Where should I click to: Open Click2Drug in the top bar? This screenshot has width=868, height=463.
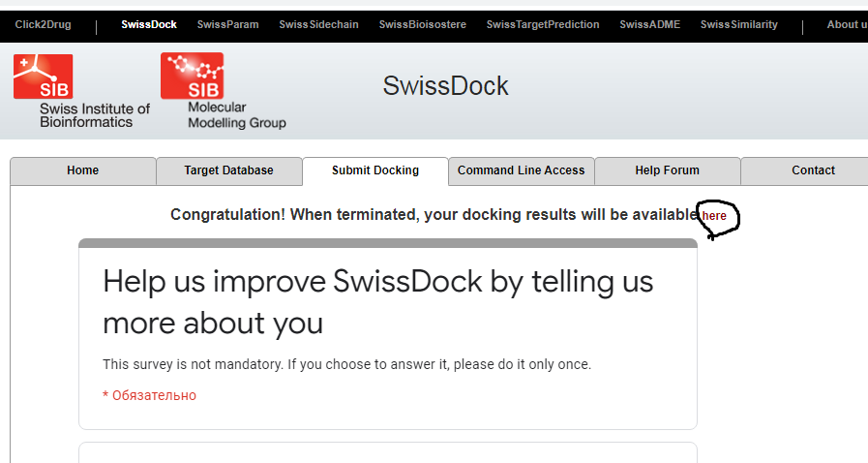click(44, 24)
